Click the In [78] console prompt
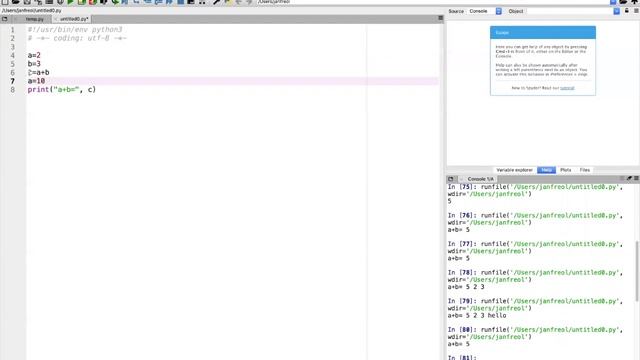 click(462, 273)
